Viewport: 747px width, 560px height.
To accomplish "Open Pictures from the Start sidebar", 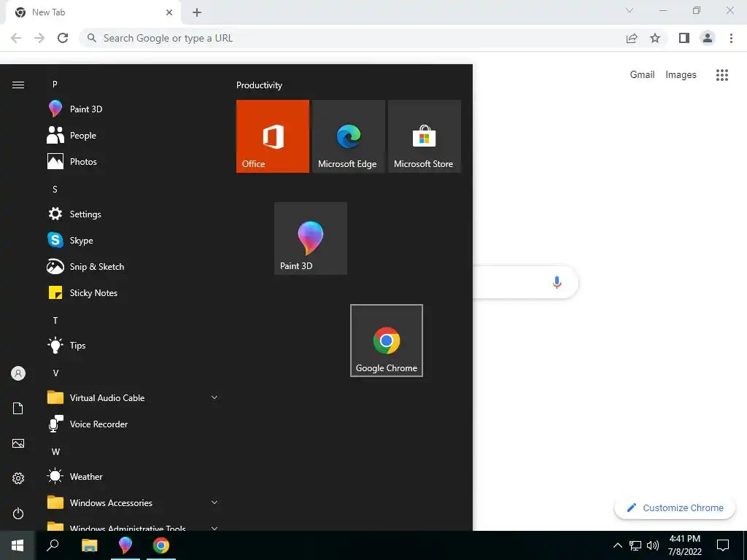I will (18, 443).
